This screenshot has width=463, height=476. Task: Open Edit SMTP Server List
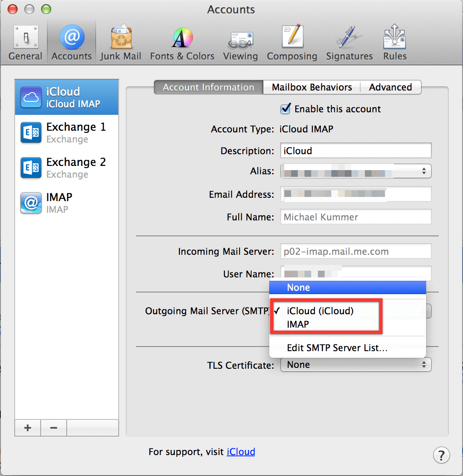tap(348, 348)
